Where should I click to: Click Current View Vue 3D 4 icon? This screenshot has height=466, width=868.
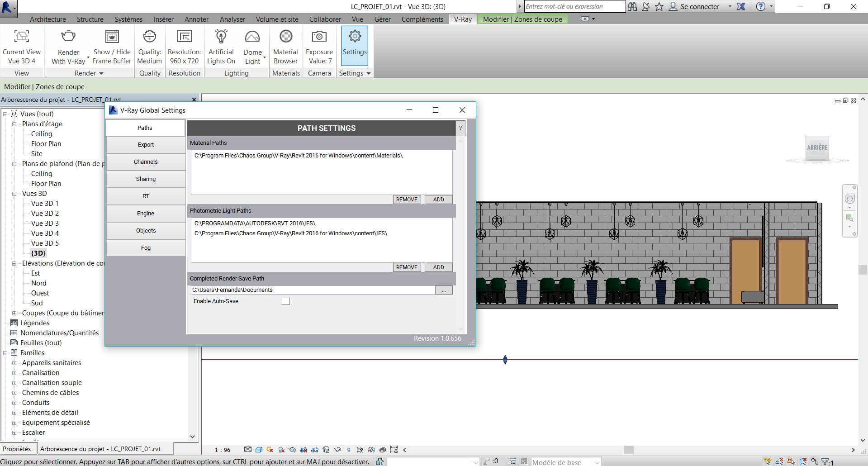[21, 36]
